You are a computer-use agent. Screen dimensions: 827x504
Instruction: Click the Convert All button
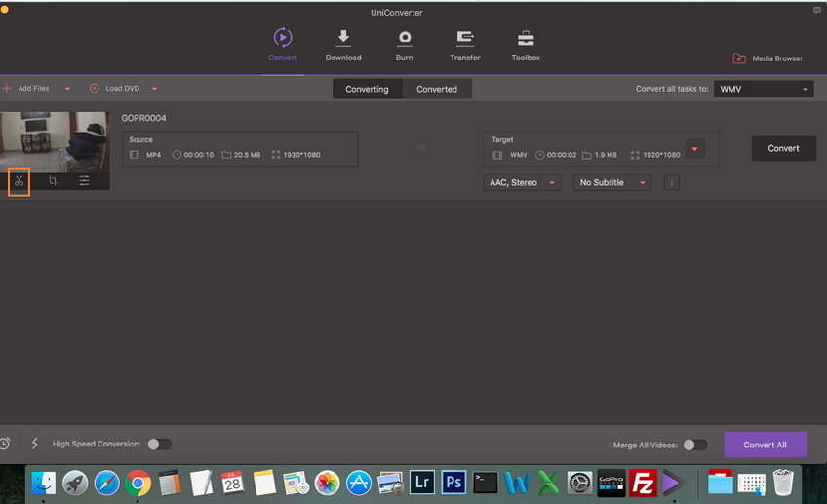765,445
